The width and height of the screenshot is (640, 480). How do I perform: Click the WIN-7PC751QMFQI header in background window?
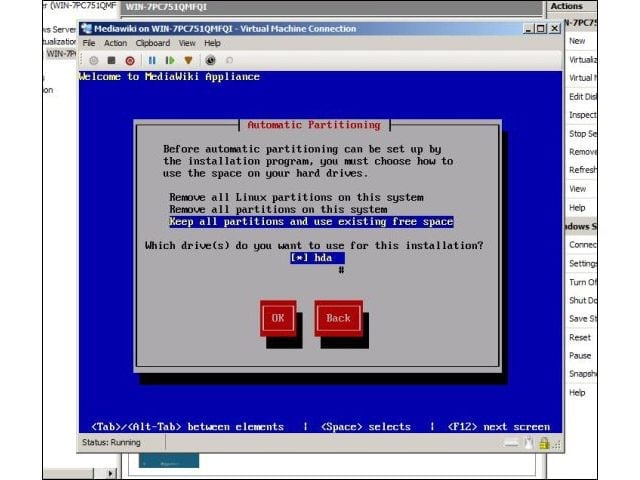(x=166, y=7)
